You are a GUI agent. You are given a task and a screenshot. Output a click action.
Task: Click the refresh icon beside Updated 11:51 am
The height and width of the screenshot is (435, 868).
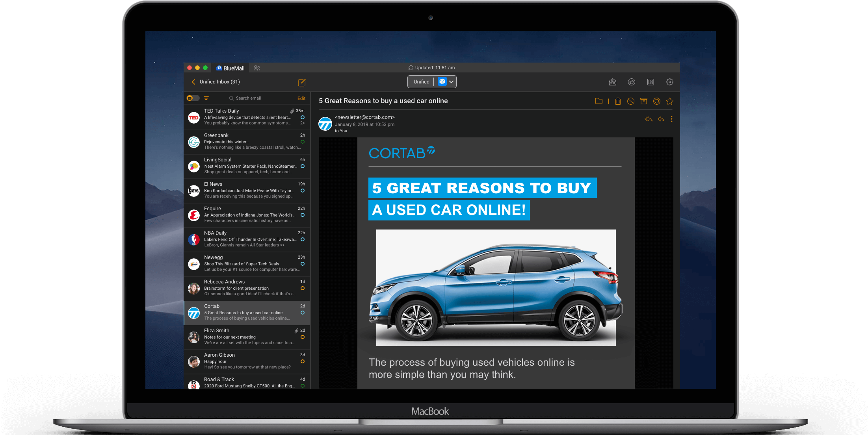411,68
